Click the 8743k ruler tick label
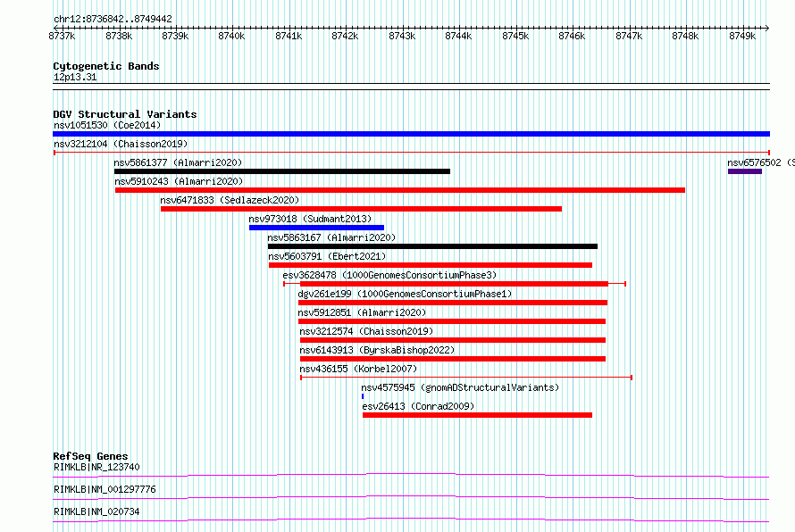 coord(402,36)
